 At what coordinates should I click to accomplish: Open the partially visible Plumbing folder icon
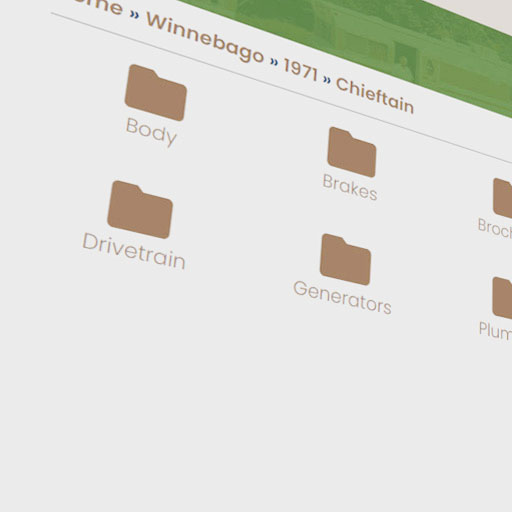[x=502, y=298]
